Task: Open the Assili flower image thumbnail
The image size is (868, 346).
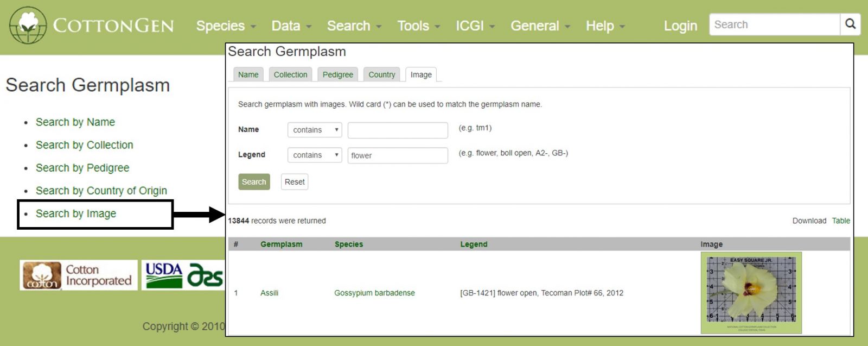Action: pyautogui.click(x=751, y=293)
